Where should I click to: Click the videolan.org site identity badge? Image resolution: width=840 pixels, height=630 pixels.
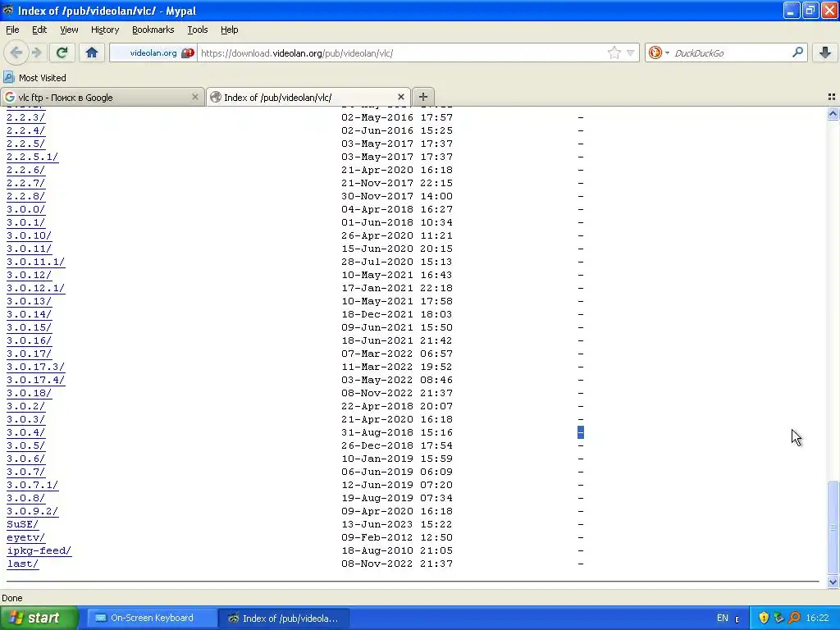coord(154,53)
